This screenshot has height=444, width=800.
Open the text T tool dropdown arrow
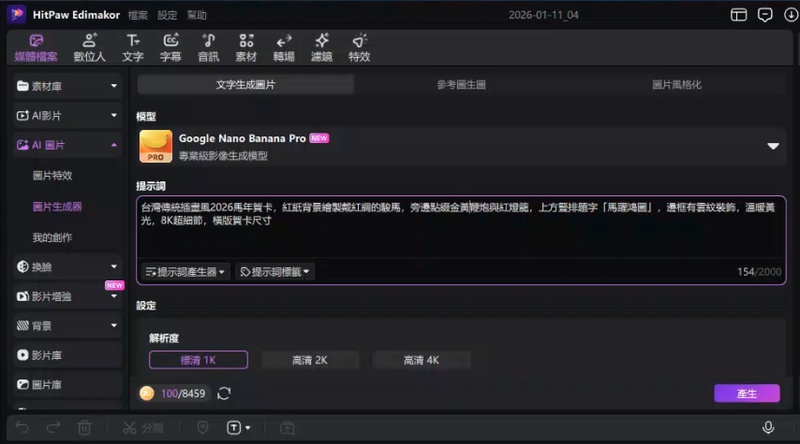click(x=248, y=428)
